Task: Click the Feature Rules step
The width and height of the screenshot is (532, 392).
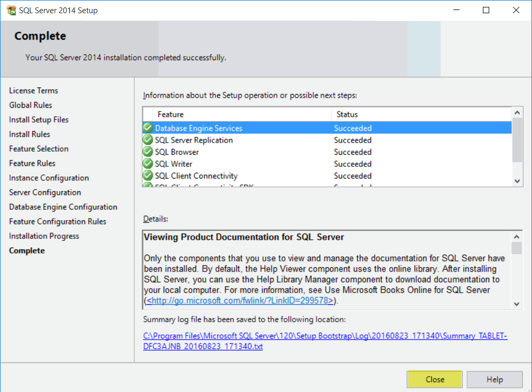Action: coord(32,163)
